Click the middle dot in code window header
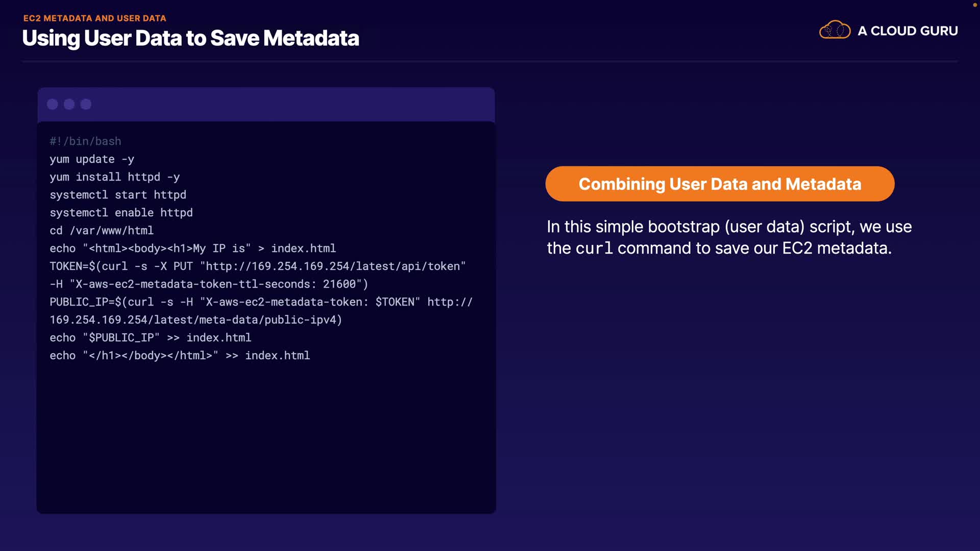 click(x=69, y=105)
